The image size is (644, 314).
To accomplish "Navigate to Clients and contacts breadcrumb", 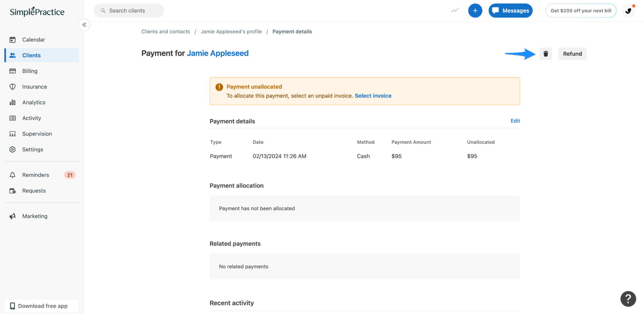I will 165,31.
